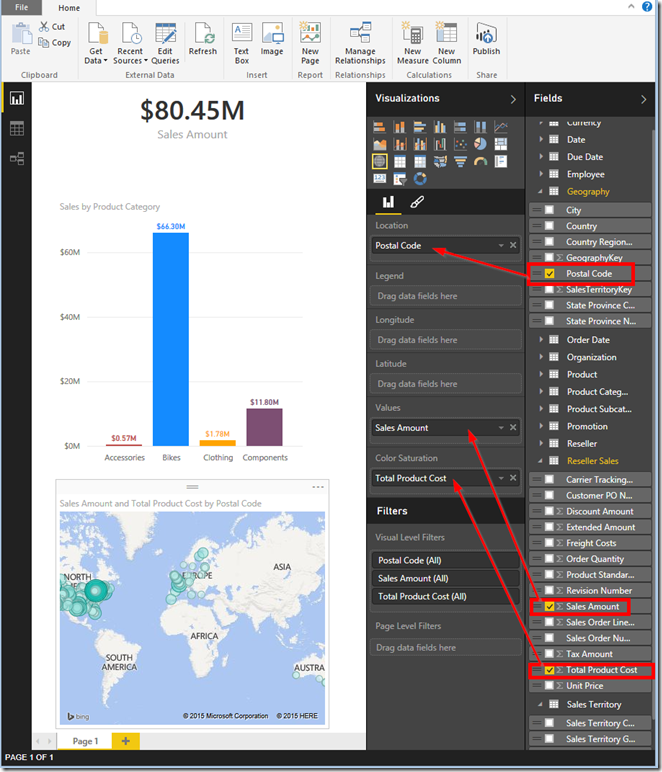The image size is (662, 772).
Task: Expand the Order Date table
Action: tap(540, 340)
